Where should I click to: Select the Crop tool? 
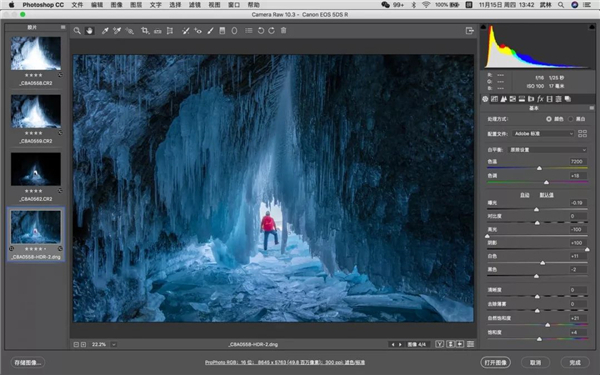point(145,31)
